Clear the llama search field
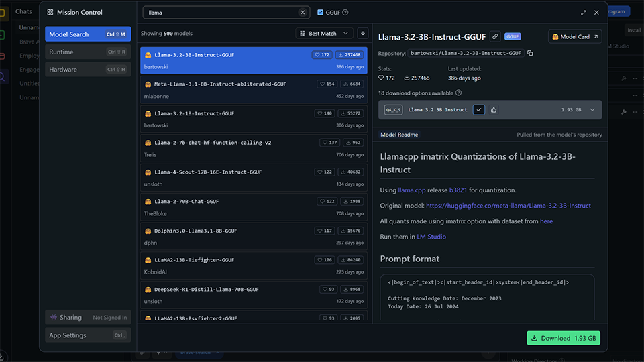 [x=303, y=12]
